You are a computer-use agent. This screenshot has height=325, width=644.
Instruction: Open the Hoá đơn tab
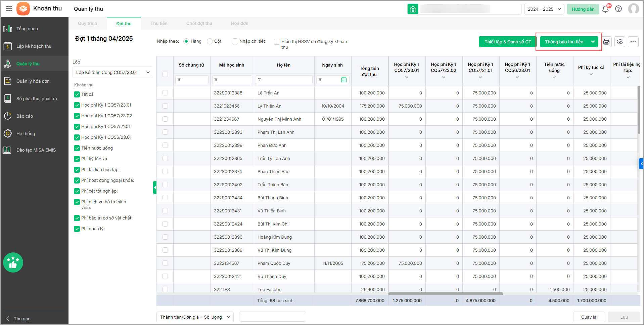(x=239, y=23)
